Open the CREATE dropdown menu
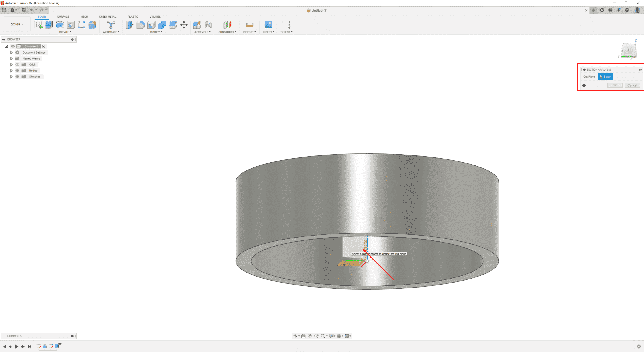This screenshot has width=644, height=352. click(x=65, y=32)
